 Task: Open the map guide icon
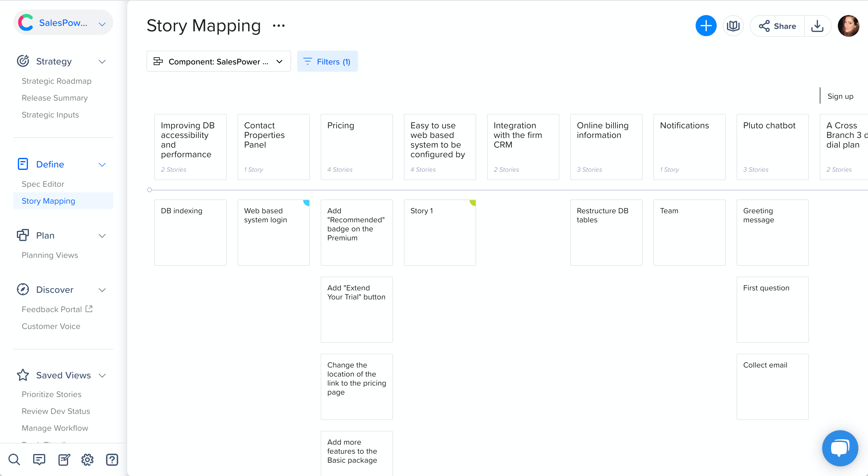[x=733, y=26]
